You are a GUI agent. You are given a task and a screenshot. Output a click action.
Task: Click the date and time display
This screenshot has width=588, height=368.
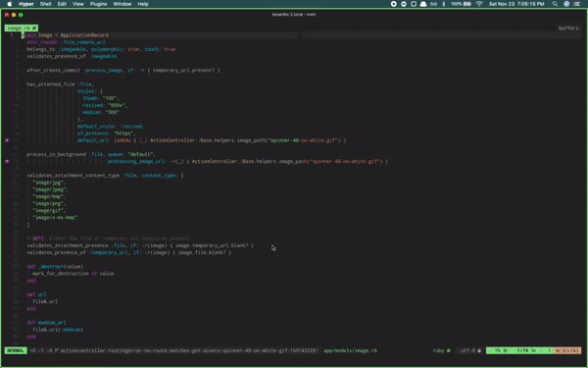(x=516, y=4)
